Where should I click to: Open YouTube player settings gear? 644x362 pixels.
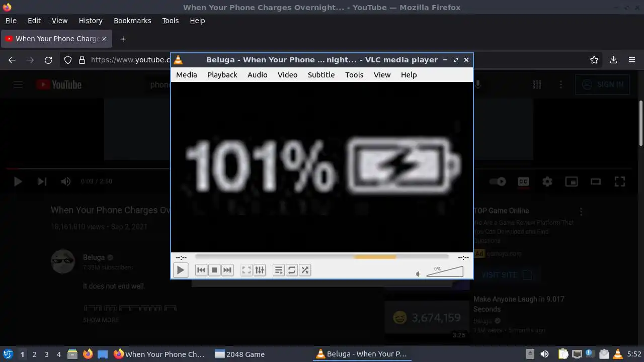click(547, 182)
